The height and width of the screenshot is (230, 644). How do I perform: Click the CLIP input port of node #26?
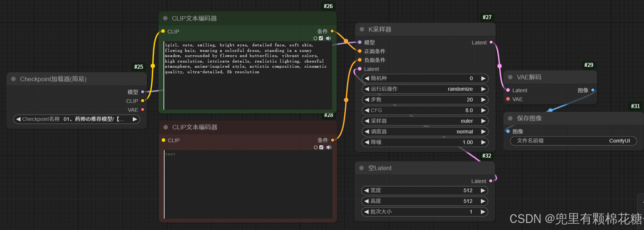click(163, 31)
